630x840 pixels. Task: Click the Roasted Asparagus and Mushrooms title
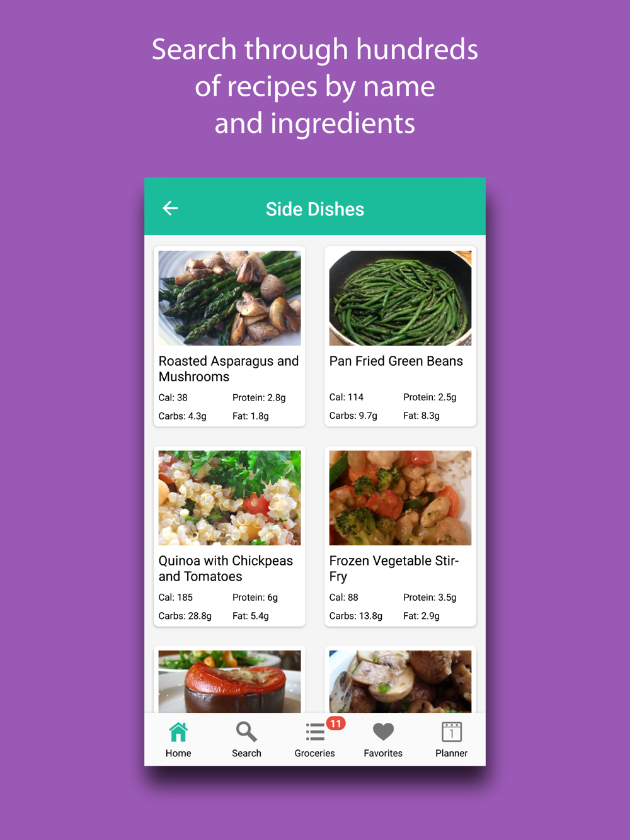229,369
